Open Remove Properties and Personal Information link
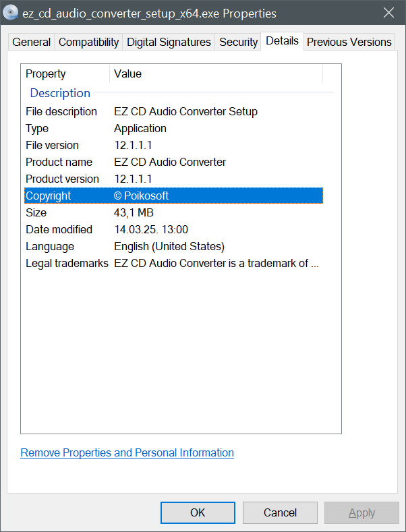406x532 pixels. pyautogui.click(x=127, y=452)
